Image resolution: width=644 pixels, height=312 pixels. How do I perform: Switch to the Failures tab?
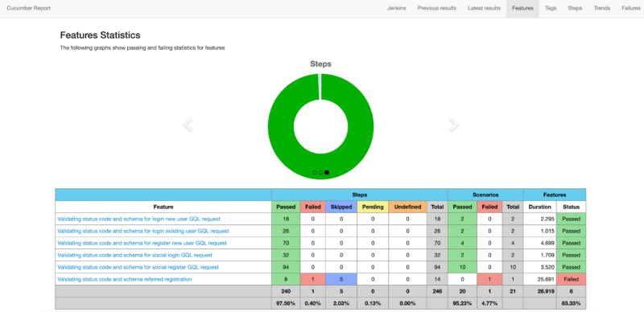coord(631,8)
